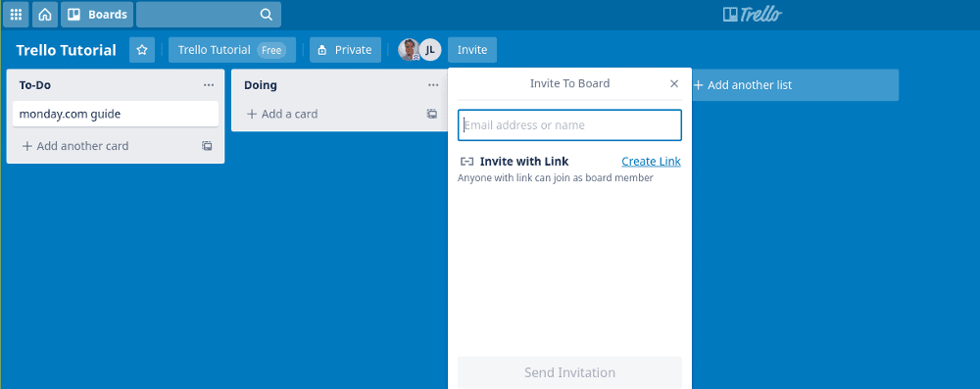This screenshot has width=980, height=389.
Task: Create To-Do card from template icon
Action: (207, 146)
